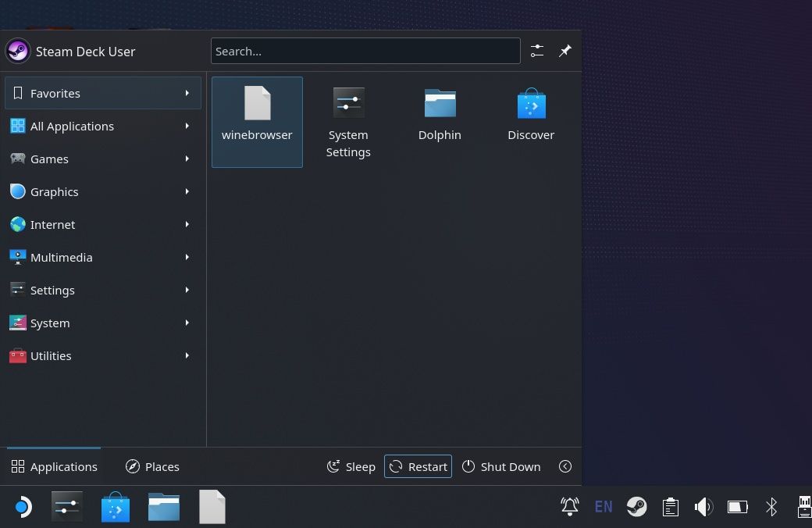Expand the Games submenu arrow

187,159
